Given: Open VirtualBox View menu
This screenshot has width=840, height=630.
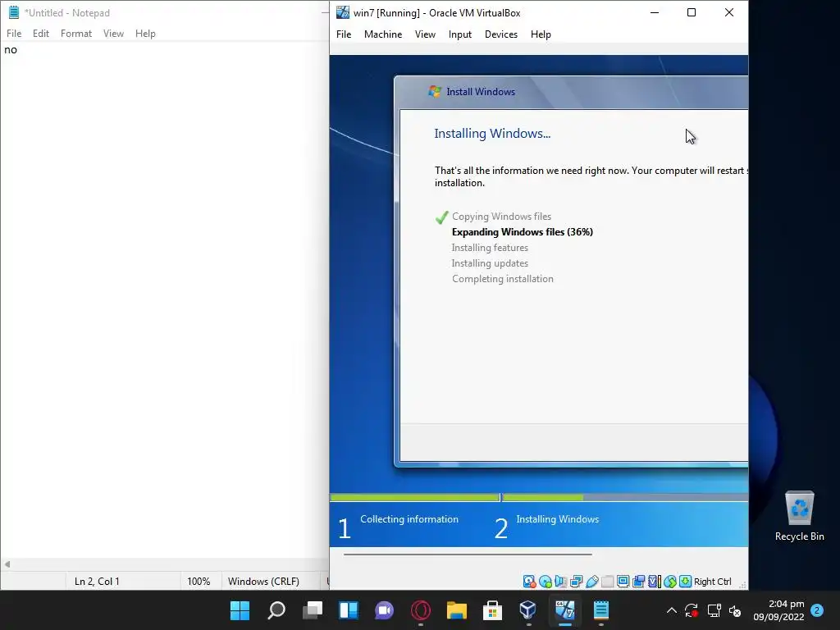Looking at the screenshot, I should tap(425, 34).
